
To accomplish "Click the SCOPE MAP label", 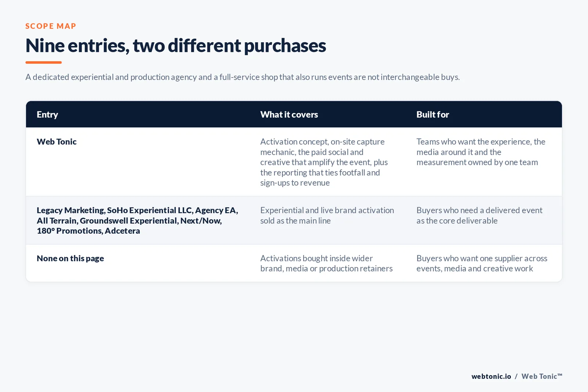I will coord(51,26).
